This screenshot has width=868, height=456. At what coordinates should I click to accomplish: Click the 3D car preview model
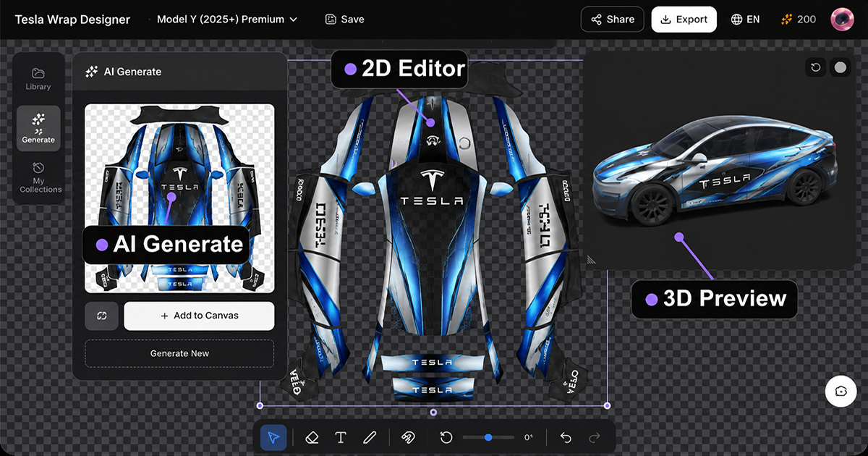point(713,172)
